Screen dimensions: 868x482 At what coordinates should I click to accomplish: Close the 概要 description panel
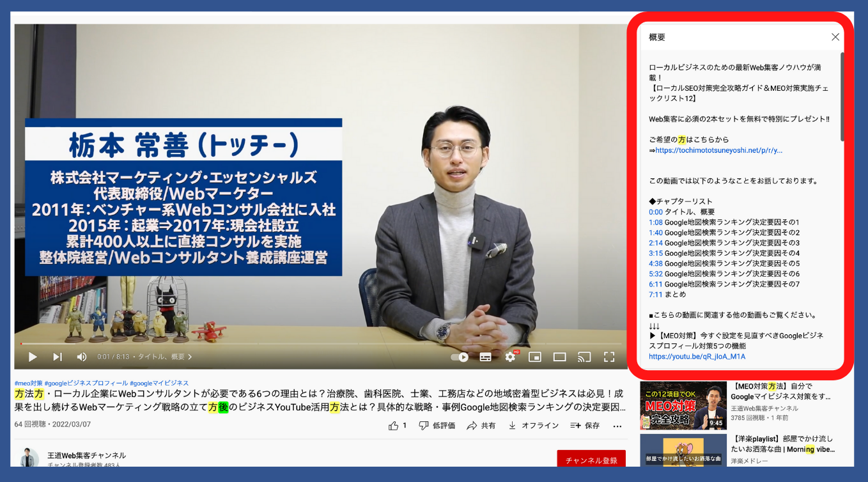tap(835, 37)
